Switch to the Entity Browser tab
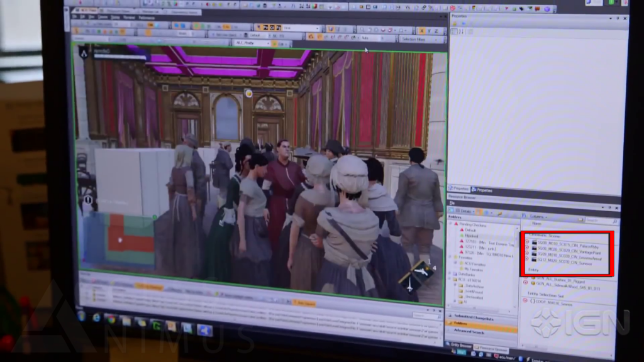This screenshot has width=644, height=362. point(464,345)
